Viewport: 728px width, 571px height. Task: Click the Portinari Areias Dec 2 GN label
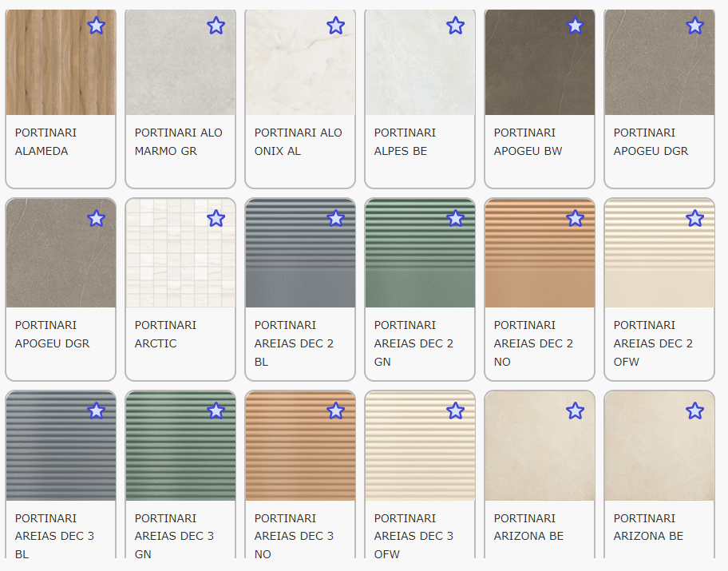(413, 343)
